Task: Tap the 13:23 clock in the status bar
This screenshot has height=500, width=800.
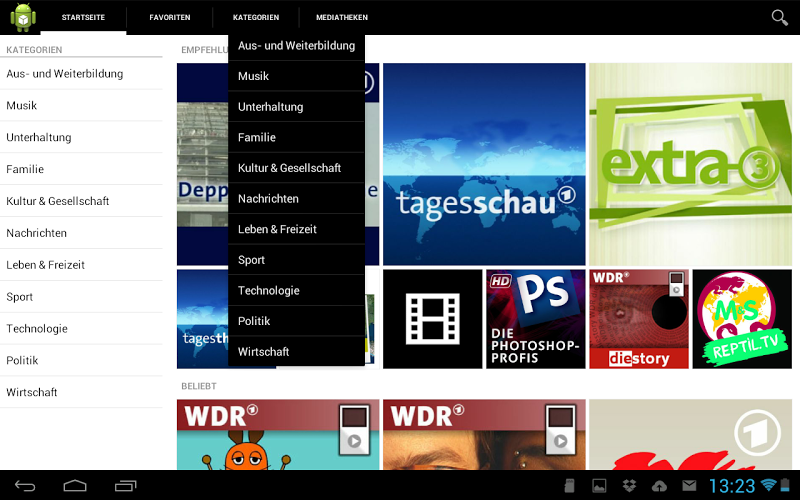Action: click(732, 486)
